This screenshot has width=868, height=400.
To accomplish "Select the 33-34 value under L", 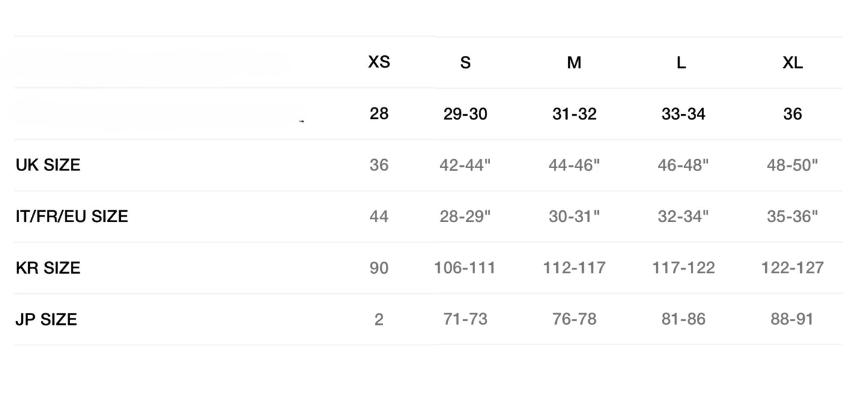I will point(683,114).
